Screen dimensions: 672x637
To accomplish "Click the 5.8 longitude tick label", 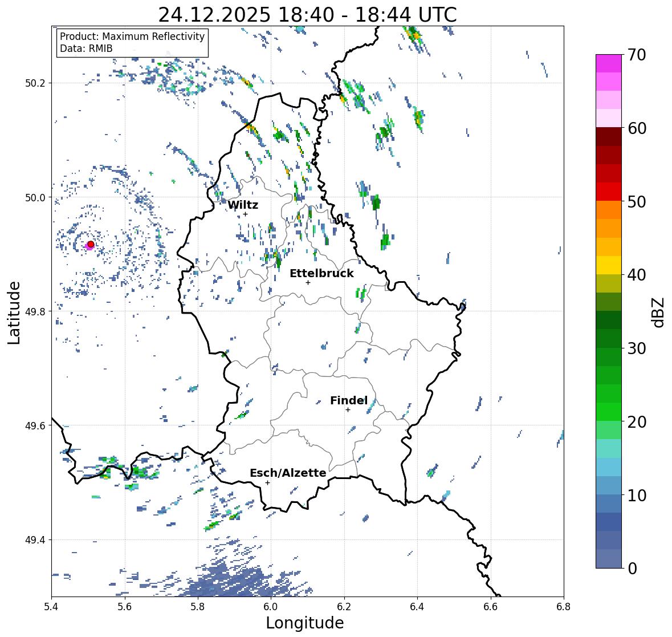I will (198, 607).
